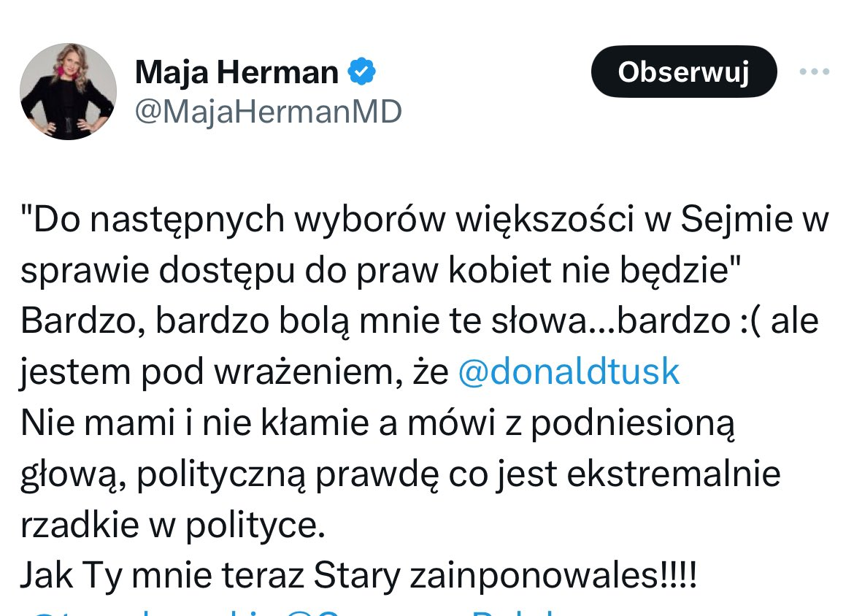Click the Maja Herman display name
Screen dimensions: 854x616
click(237, 72)
